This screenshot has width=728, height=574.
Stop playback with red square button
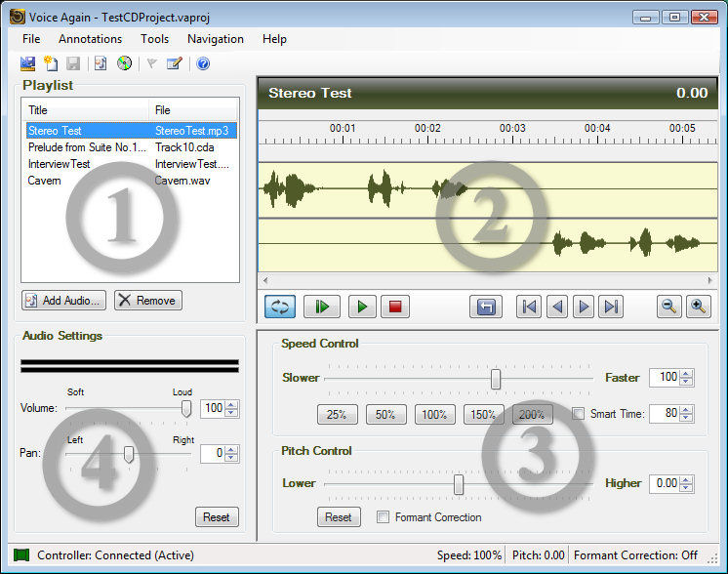tap(395, 307)
